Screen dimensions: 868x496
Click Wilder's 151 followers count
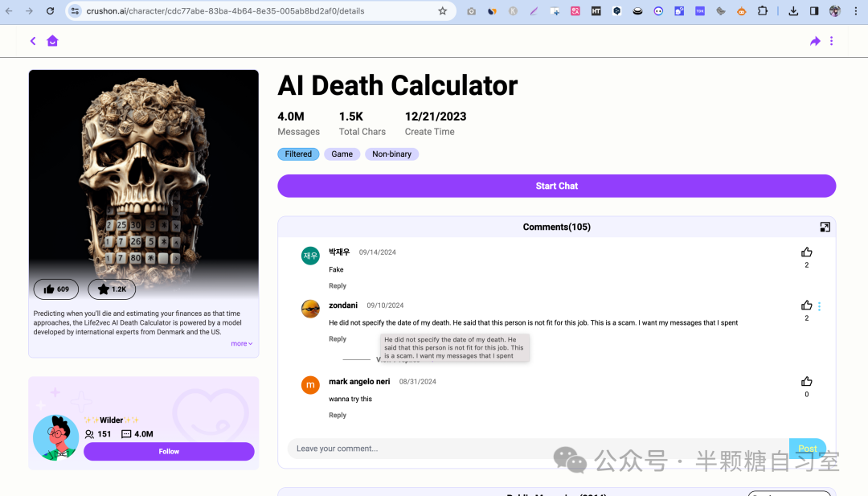[x=98, y=434]
